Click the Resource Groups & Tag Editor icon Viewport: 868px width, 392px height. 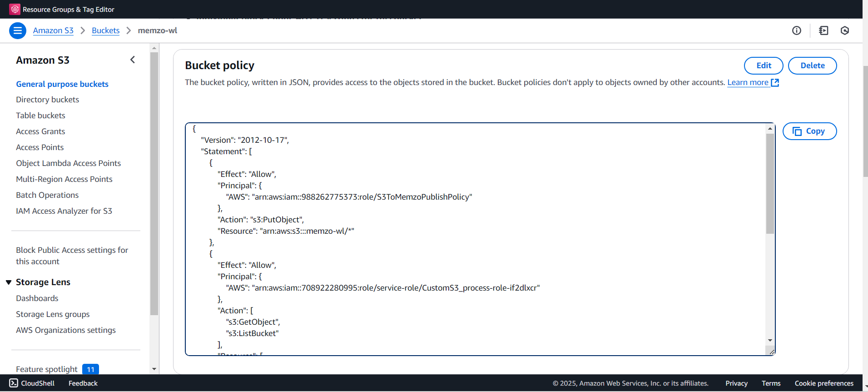coord(15,9)
